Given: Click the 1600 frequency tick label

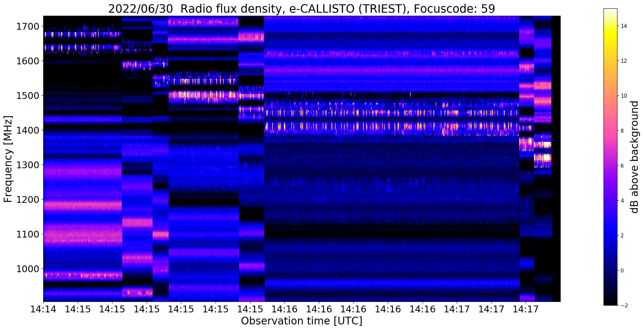Looking at the screenshot, I should click(x=28, y=61).
